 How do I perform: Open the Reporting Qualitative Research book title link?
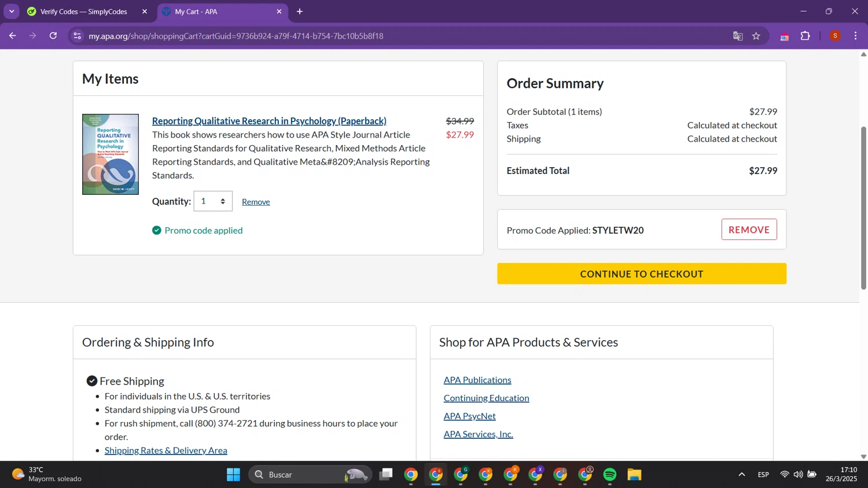click(x=269, y=121)
